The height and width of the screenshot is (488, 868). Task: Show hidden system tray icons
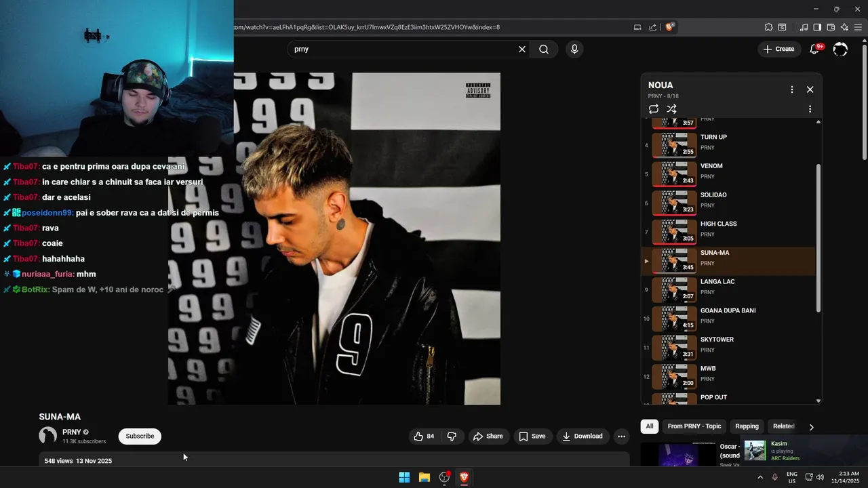click(x=759, y=477)
